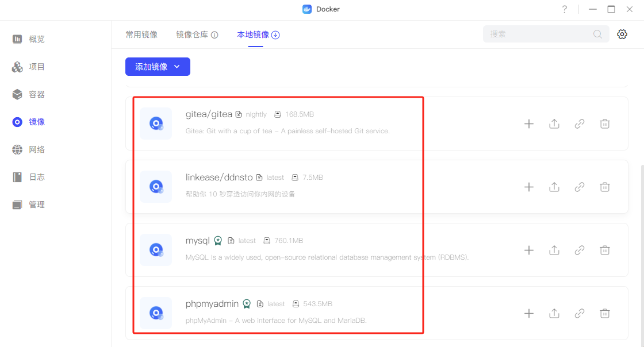Delete the mysql image
Screen dimensions: 644x347
604,250
